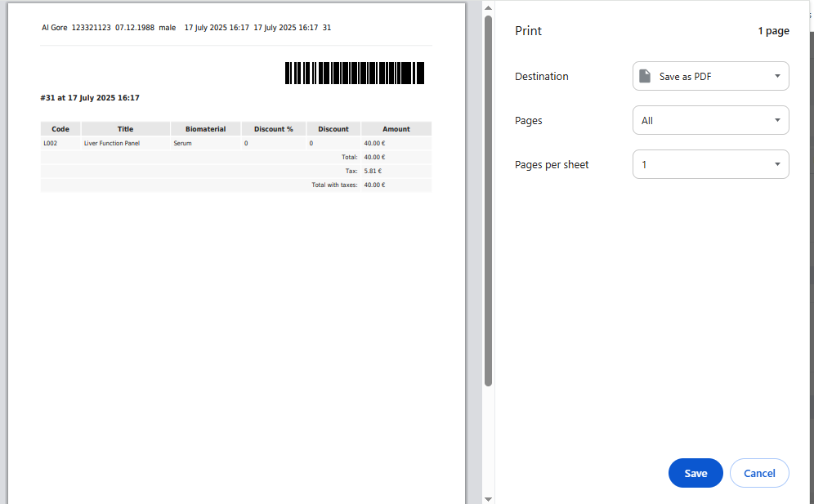814x504 pixels.
Task: Click the order heading #31 at 17 July
Action: coord(90,98)
